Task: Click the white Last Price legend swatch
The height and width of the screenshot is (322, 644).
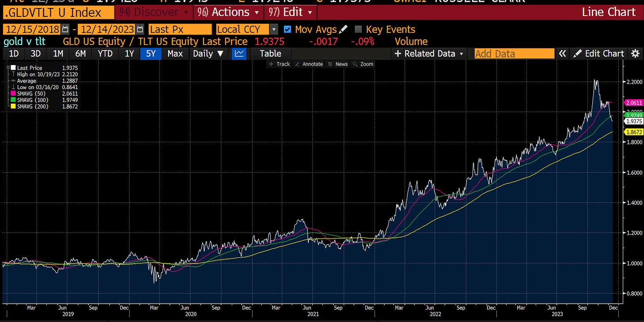Action: 14,67
